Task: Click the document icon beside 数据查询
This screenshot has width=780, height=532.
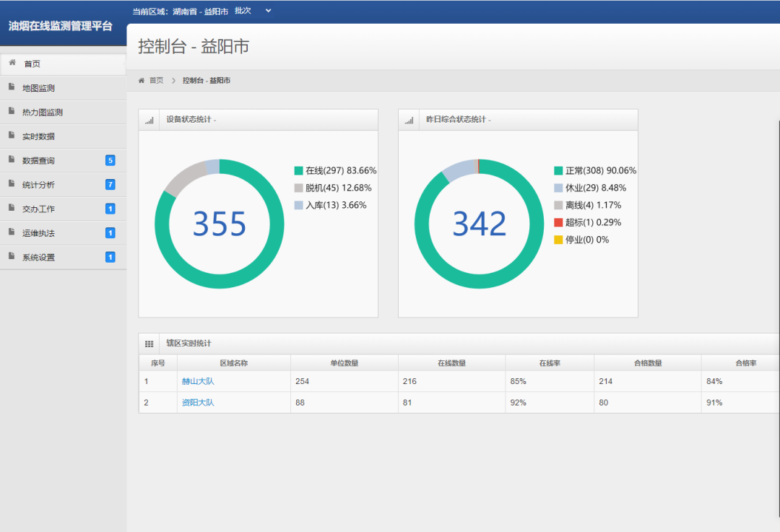Action: pos(12,160)
